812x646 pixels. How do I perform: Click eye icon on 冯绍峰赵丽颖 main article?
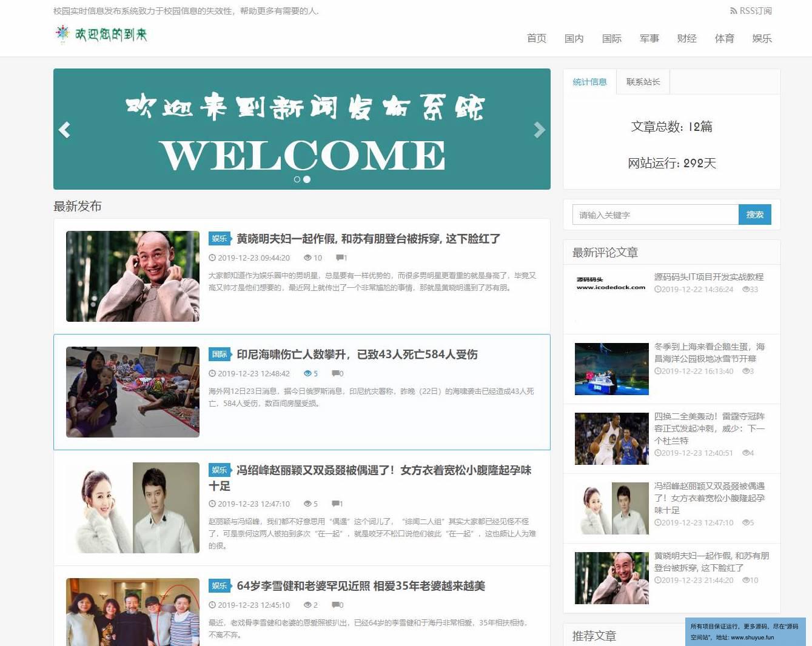pyautogui.click(x=307, y=504)
